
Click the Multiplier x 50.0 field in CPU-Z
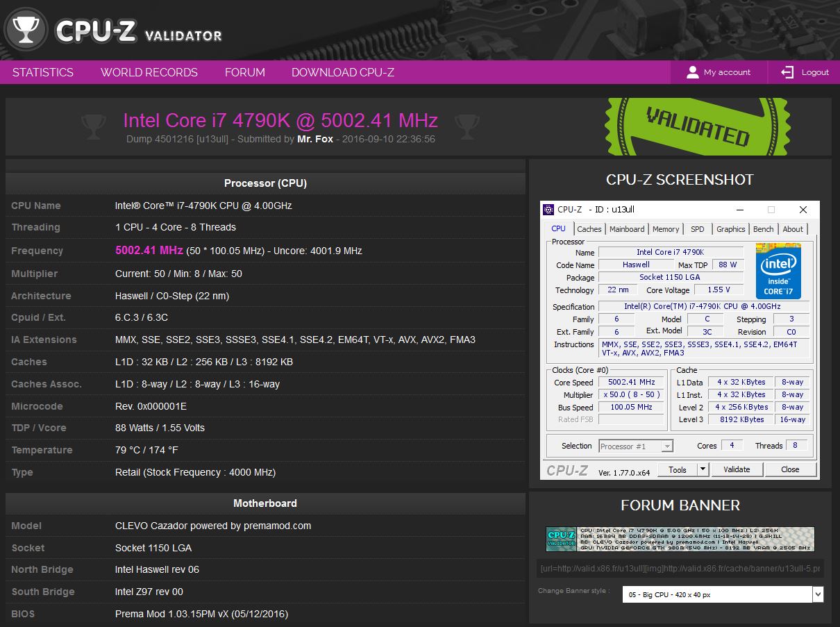(631, 394)
